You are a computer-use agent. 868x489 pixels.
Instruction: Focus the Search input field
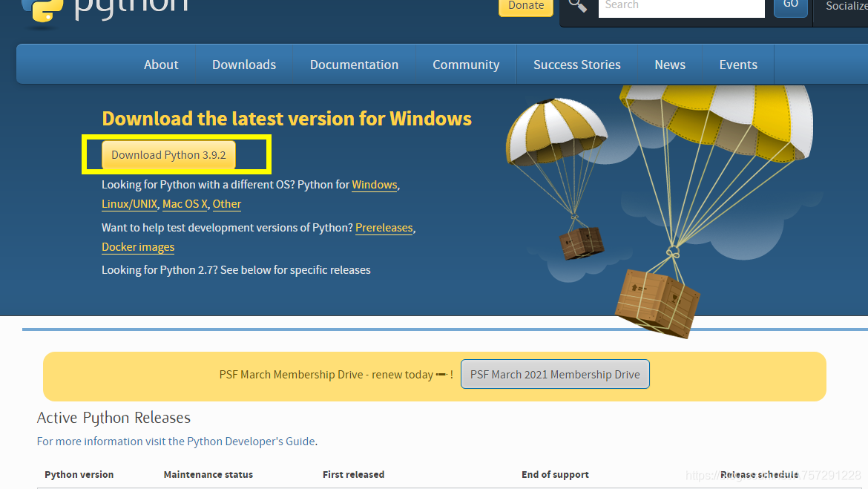pos(682,7)
